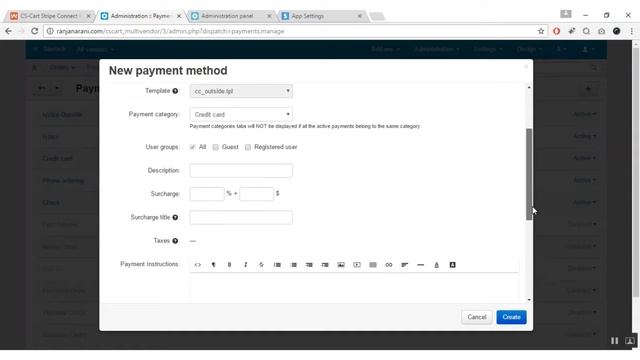
Task: Open the Template dropdown
Action: click(x=241, y=91)
